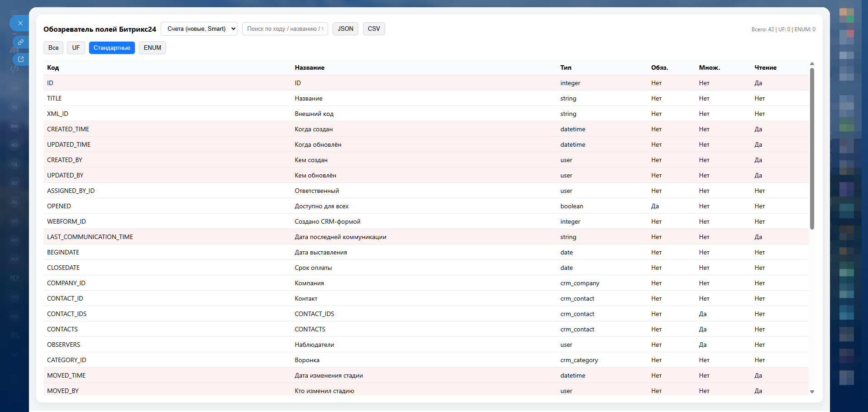The image size is (868, 412).
Task: Click the code brackets sidebar icon
Action: pos(14,69)
